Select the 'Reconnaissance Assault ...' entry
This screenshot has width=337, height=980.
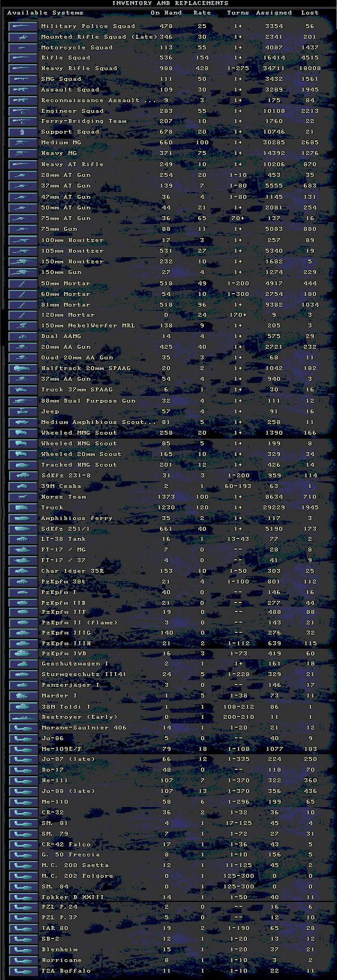(98, 101)
